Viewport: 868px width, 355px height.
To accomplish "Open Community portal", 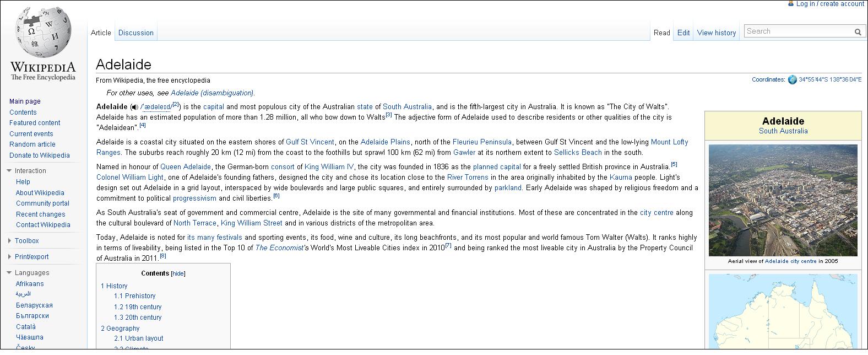I will [x=42, y=203].
